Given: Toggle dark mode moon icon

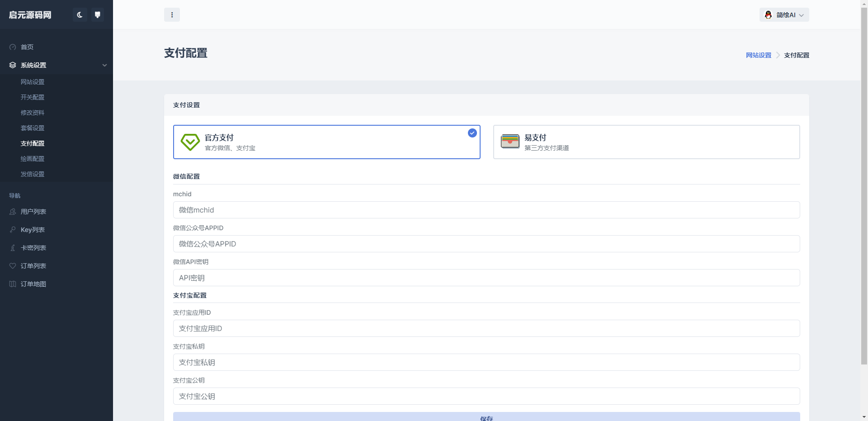Looking at the screenshot, I should point(80,15).
